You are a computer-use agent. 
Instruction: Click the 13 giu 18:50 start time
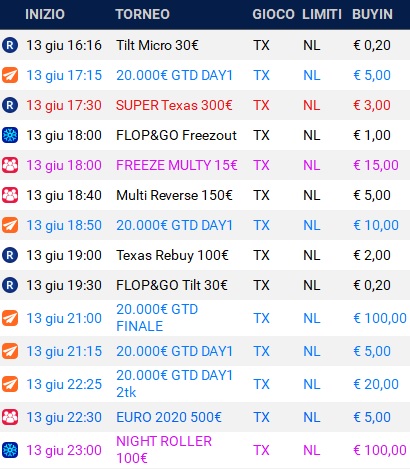pos(64,225)
